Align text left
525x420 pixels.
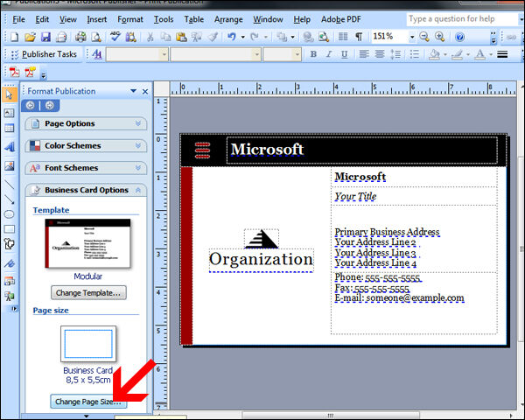(364, 54)
